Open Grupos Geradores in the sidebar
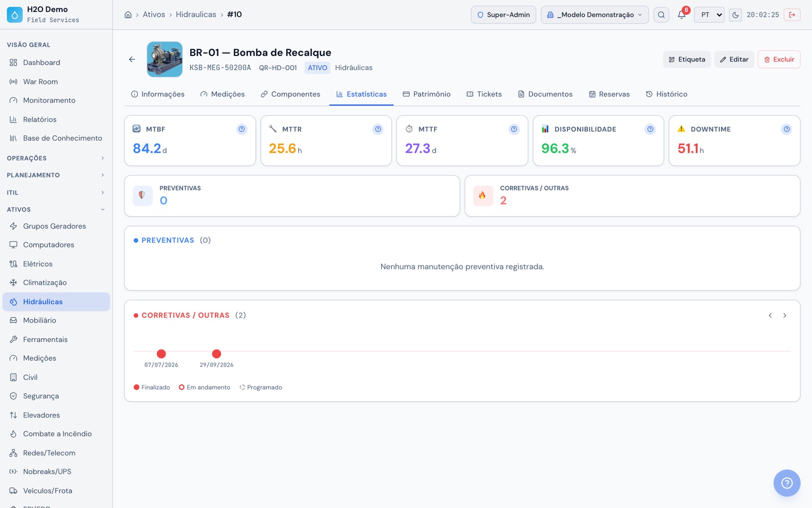Viewport: 812px width, 508px height. click(x=56, y=226)
